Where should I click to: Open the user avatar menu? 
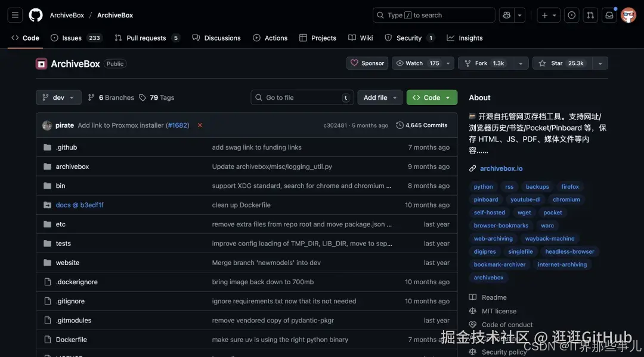click(628, 15)
